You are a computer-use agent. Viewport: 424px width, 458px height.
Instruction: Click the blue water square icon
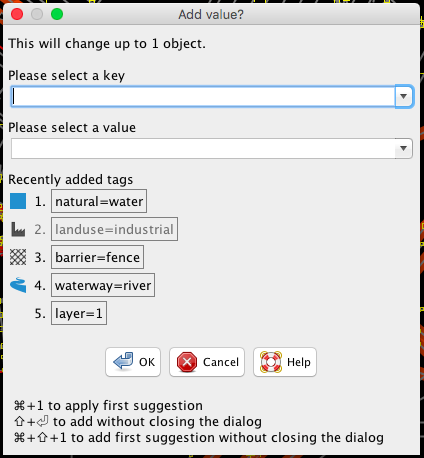coord(18,201)
